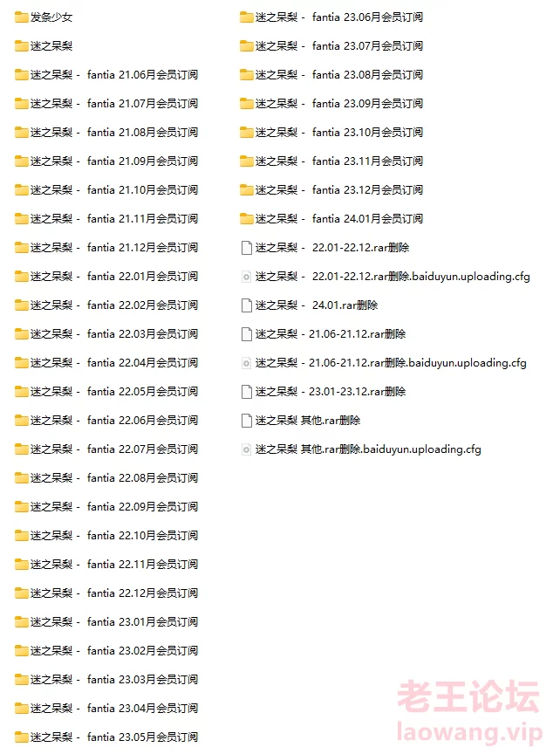
Task: Select file icon for 迷之呆梨 其他.rar删除
Action: (x=247, y=421)
